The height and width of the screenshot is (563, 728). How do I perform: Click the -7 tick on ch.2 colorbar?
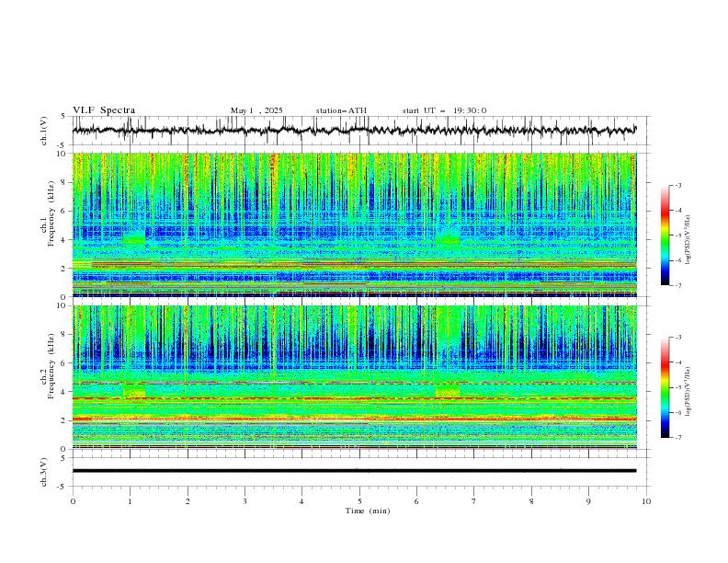(x=677, y=438)
